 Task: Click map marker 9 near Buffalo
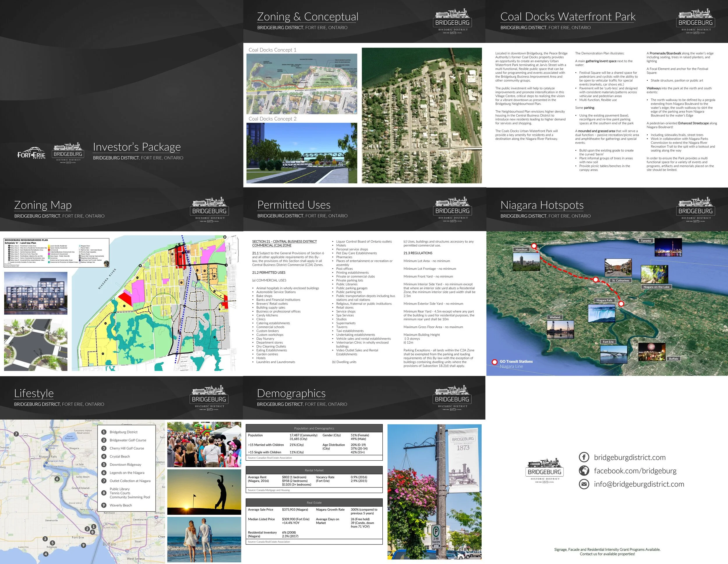[83, 545]
